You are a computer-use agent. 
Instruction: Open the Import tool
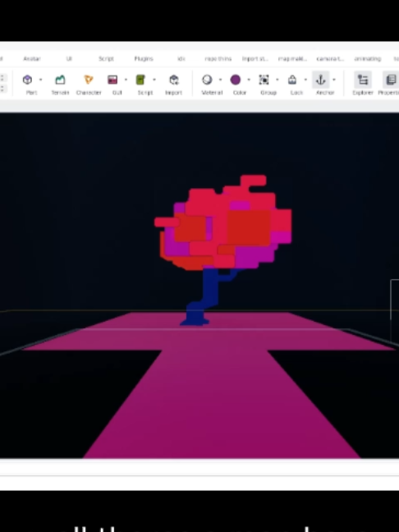pos(174,80)
